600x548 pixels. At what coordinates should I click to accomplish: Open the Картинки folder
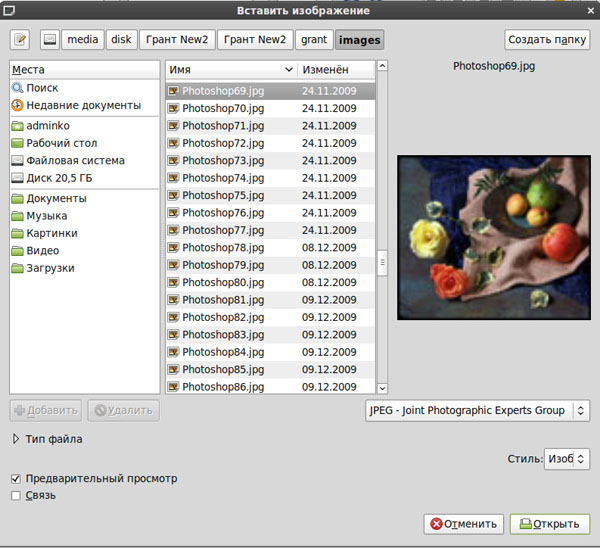click(84, 233)
